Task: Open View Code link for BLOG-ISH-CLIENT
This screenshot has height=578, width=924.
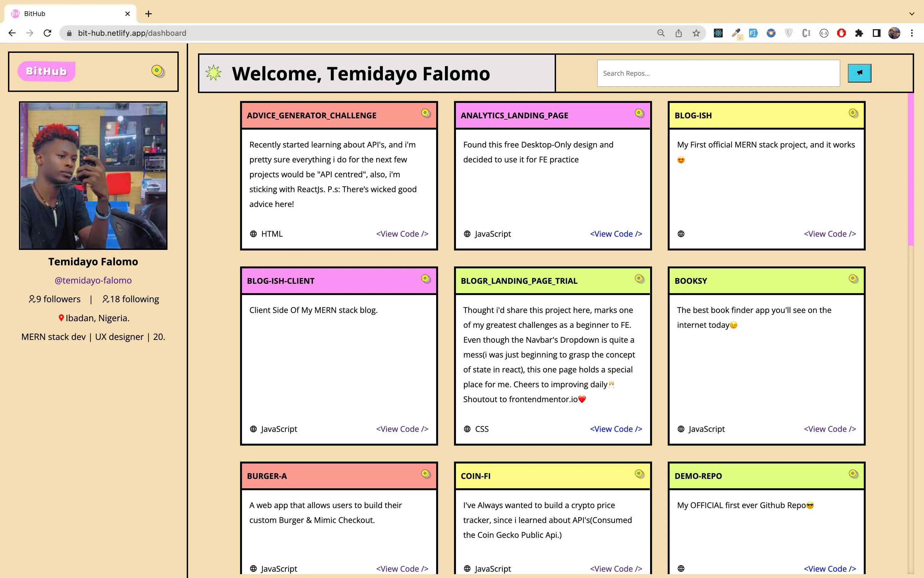Action: [402, 429]
